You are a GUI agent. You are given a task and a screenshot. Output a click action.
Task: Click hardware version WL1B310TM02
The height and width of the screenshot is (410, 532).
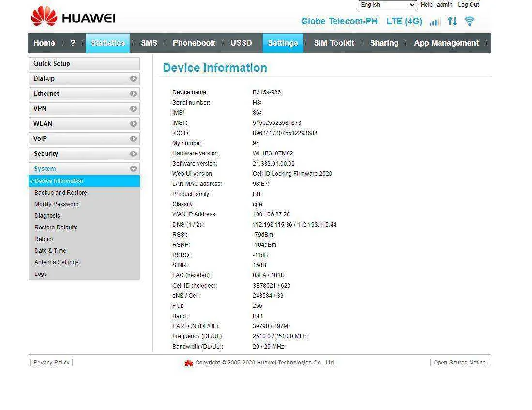pyautogui.click(x=273, y=153)
